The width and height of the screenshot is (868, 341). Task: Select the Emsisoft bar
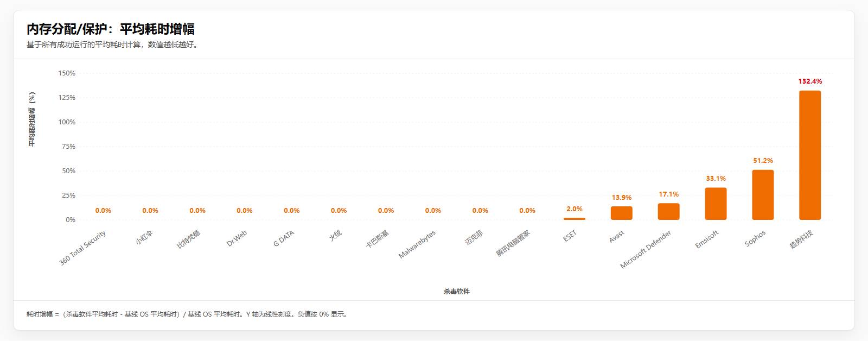tap(716, 204)
